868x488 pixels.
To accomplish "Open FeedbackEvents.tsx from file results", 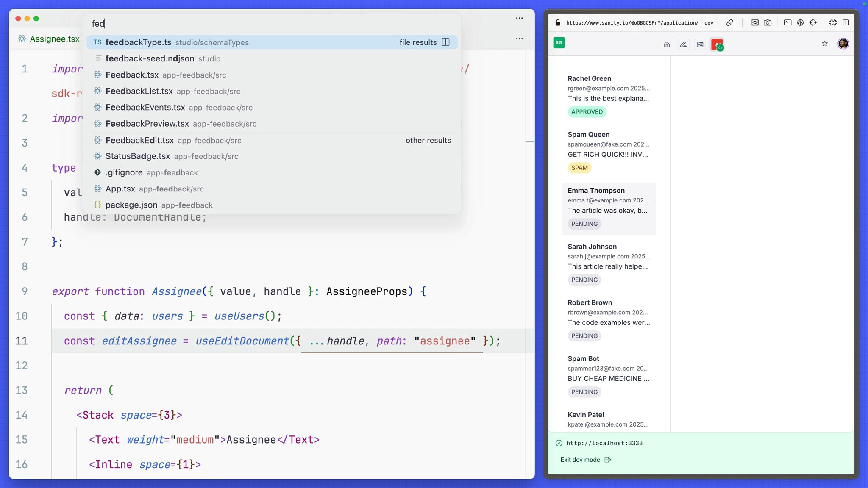I will tap(272, 108).
